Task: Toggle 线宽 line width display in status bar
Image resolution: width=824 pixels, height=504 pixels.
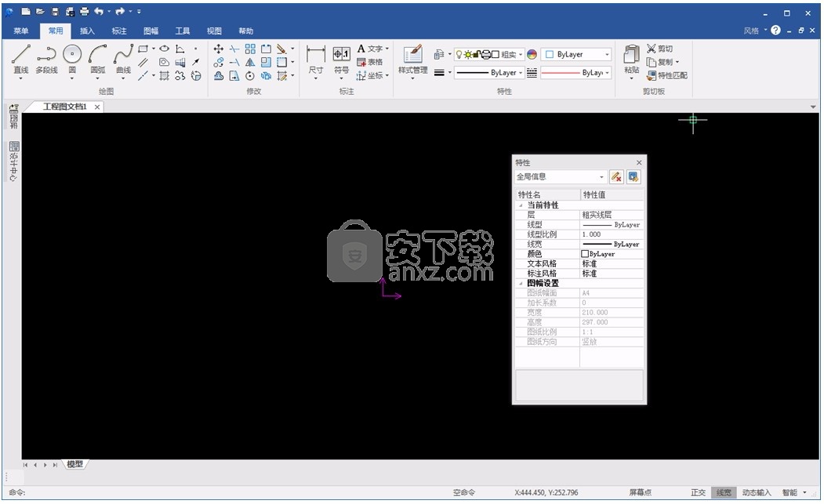Action: click(x=724, y=493)
